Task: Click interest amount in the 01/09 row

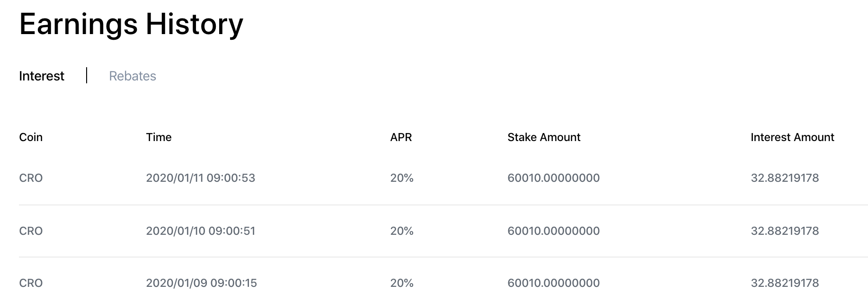Action: (785, 283)
